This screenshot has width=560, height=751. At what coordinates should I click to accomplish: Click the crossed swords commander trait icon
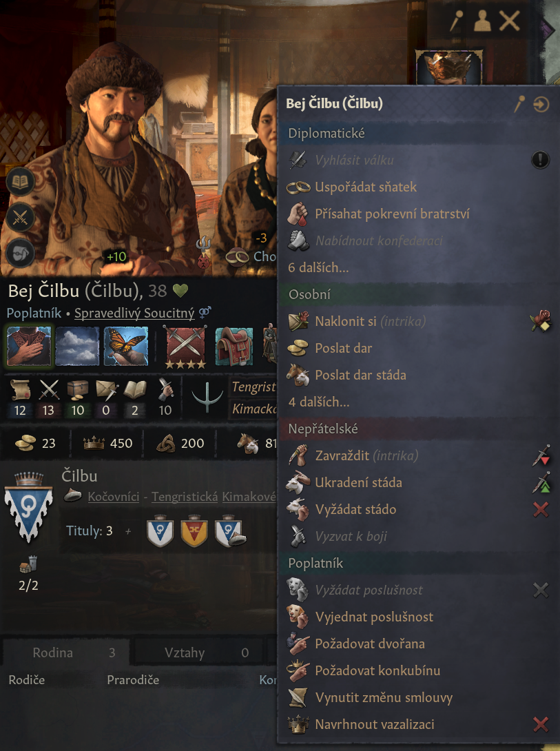point(185,347)
